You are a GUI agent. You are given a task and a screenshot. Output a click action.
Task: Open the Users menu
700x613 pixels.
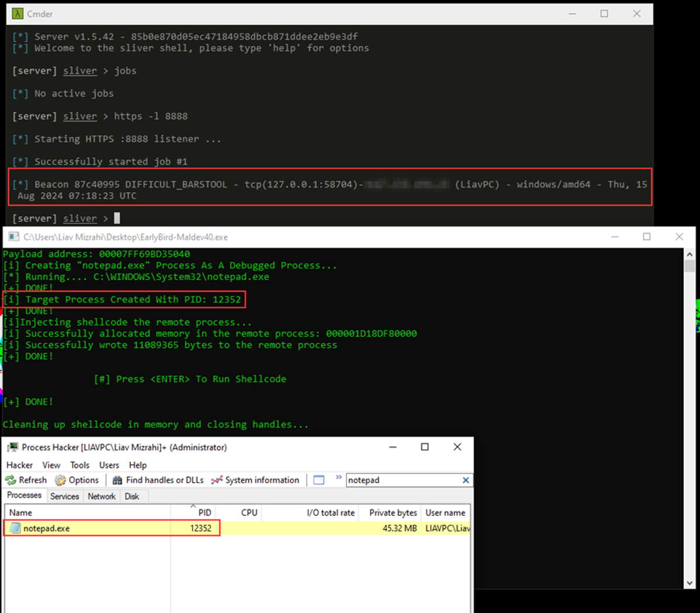pos(109,465)
